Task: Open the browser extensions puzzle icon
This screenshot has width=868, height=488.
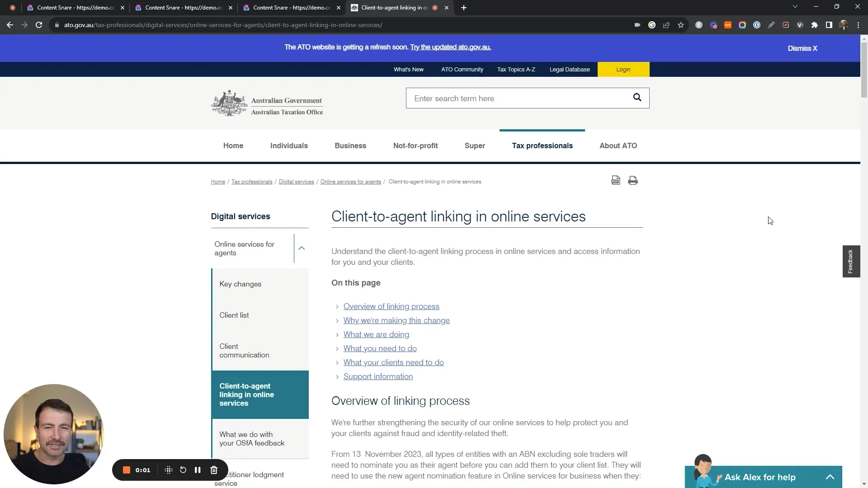Action: 814,25
